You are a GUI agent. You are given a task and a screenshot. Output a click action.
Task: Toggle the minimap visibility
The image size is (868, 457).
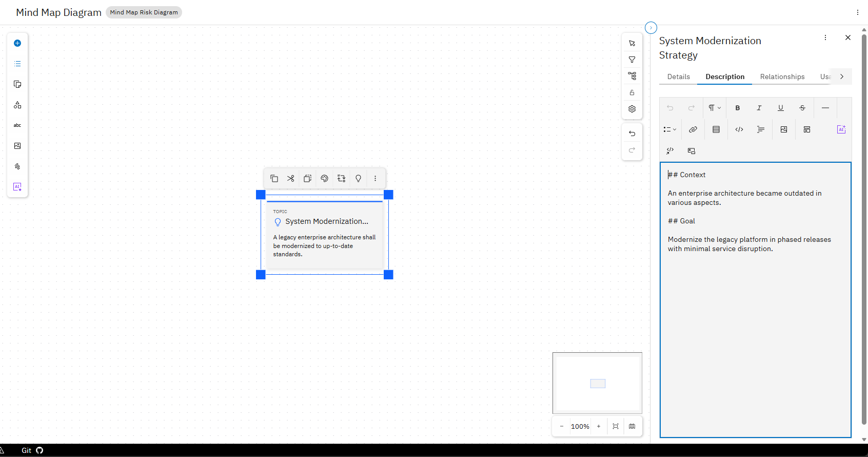point(632,426)
